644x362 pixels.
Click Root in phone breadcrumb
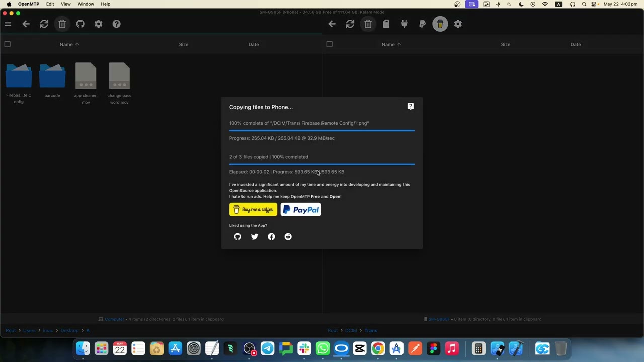pos(333,331)
